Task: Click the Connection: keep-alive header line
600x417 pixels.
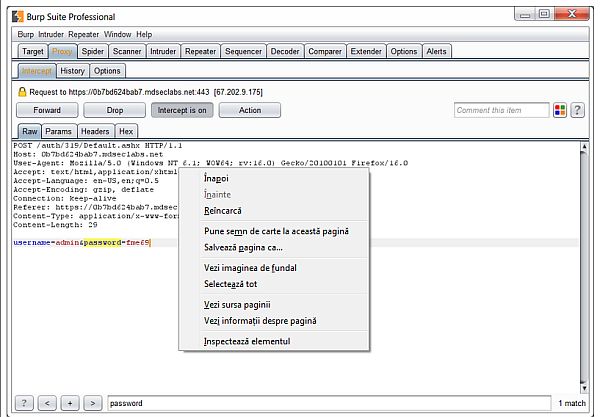Action: pos(65,199)
